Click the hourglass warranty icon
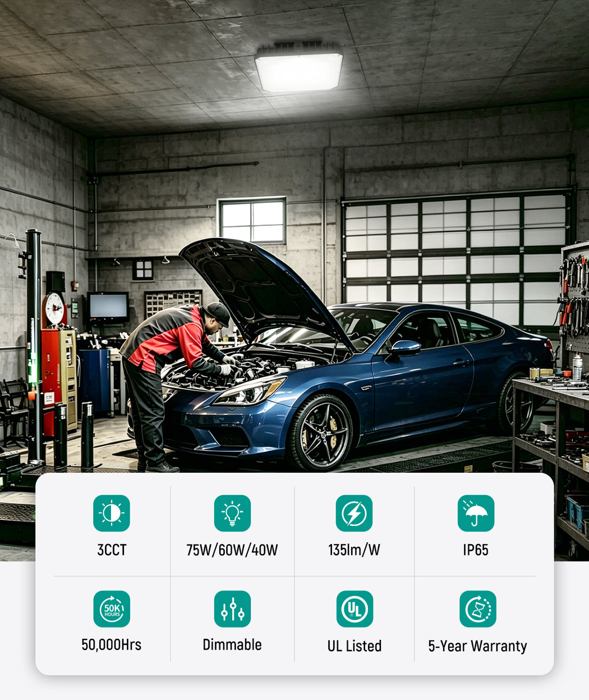 click(478, 609)
